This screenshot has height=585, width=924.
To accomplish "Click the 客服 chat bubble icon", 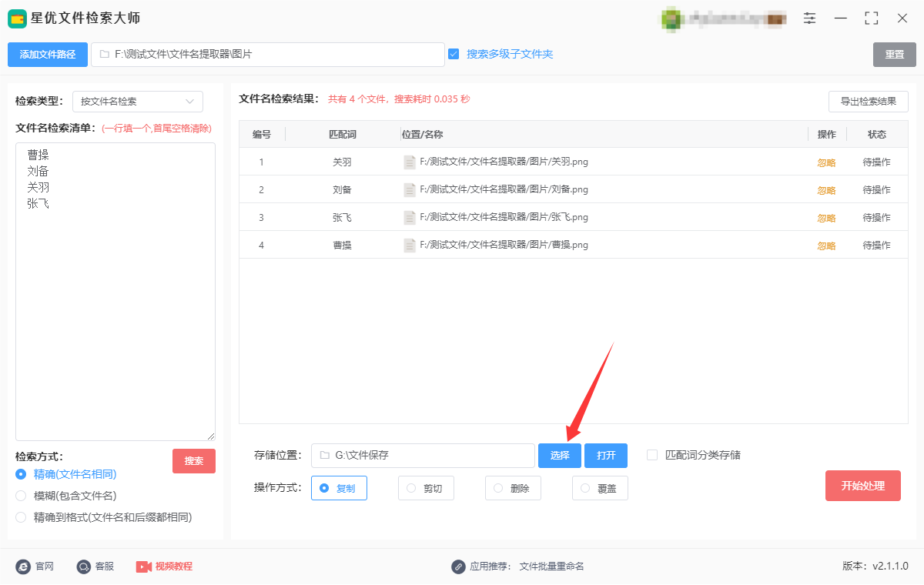I will point(84,567).
